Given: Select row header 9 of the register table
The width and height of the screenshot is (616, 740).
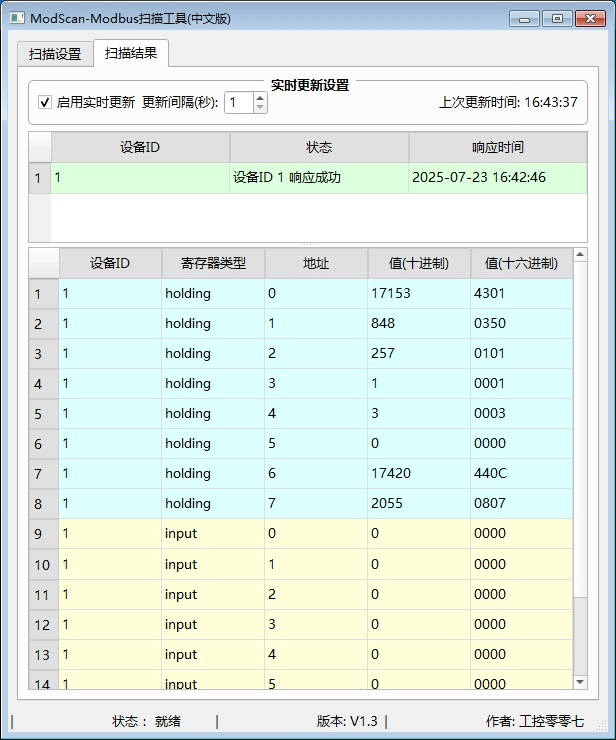Looking at the screenshot, I should click(x=44, y=534).
